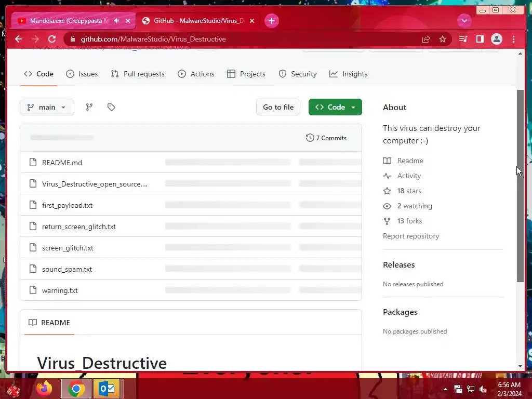The width and height of the screenshot is (532, 399).
Task: Open warning.txt file
Action: coord(60,291)
